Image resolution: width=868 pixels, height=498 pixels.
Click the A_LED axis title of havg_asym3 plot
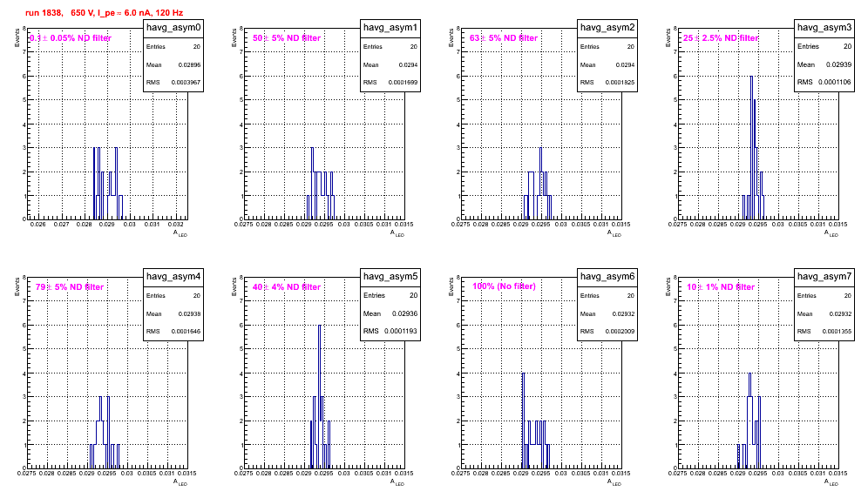pos(831,233)
